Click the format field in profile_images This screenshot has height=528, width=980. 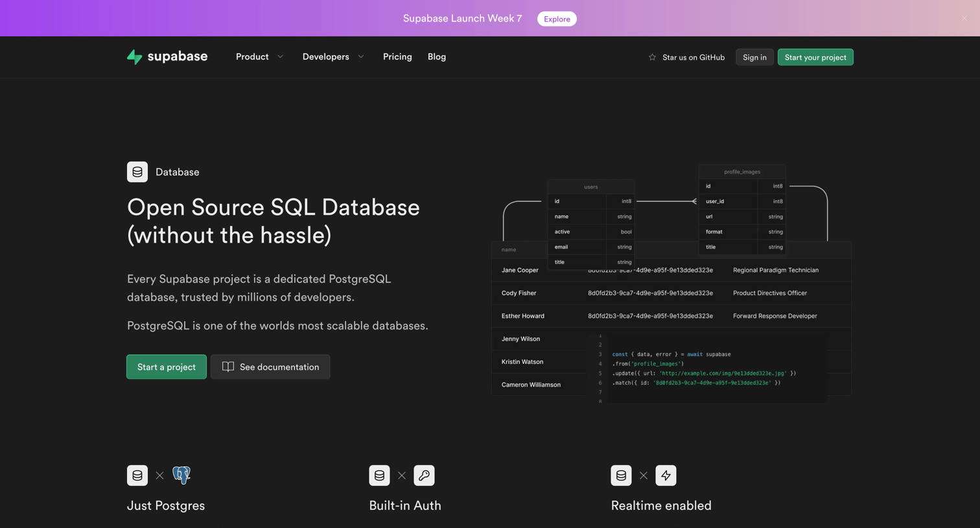pos(714,232)
